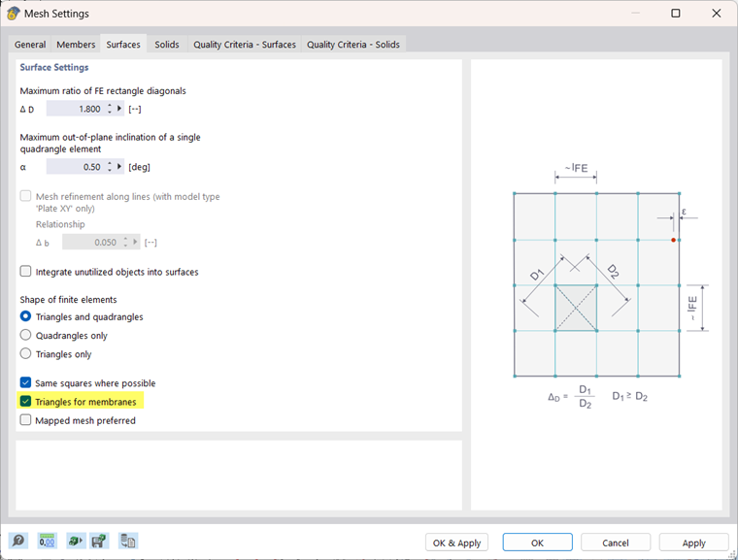Image resolution: width=738 pixels, height=560 pixels.
Task: Click the load default settings icon
Action: tap(76, 541)
